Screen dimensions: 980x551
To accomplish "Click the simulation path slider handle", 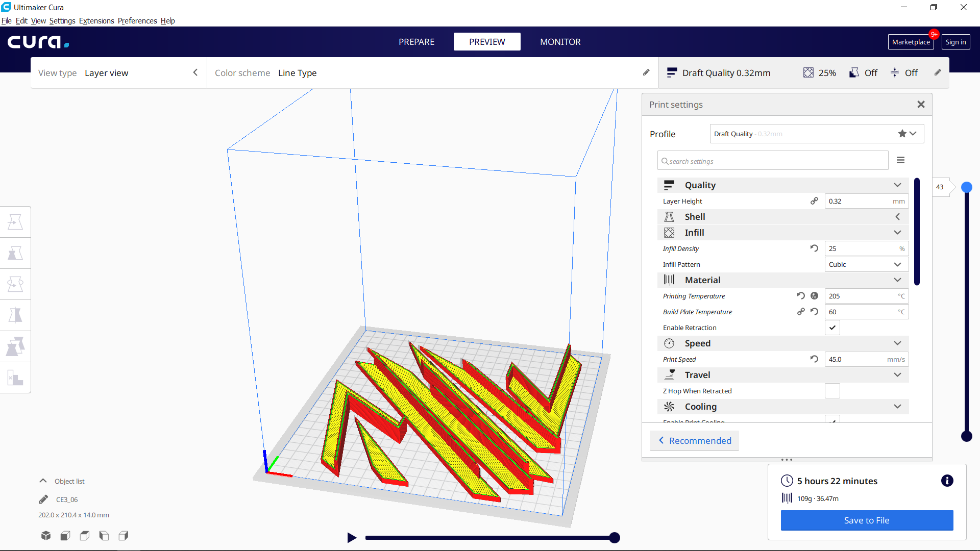I will point(615,537).
